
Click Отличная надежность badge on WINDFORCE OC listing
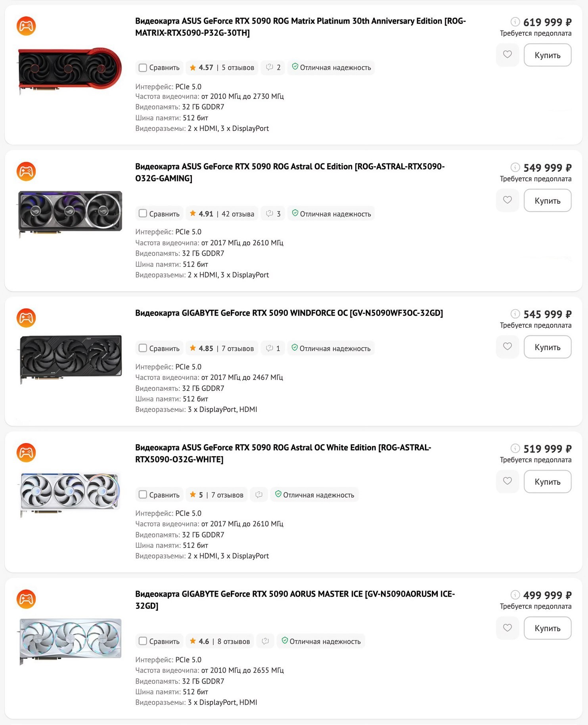point(331,348)
